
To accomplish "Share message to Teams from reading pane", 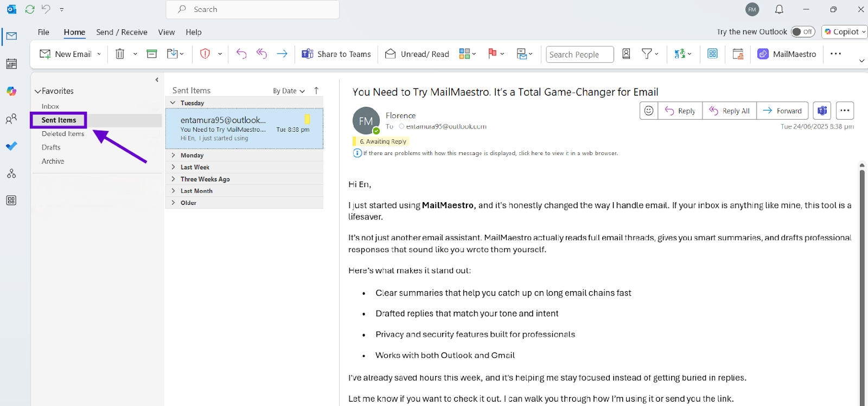I will click(822, 111).
